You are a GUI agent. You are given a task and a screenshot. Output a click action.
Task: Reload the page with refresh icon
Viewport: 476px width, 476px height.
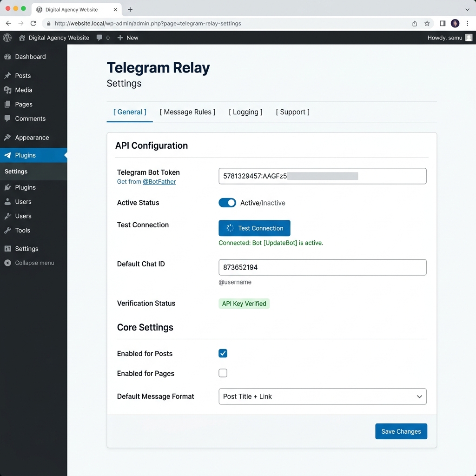[x=33, y=23]
